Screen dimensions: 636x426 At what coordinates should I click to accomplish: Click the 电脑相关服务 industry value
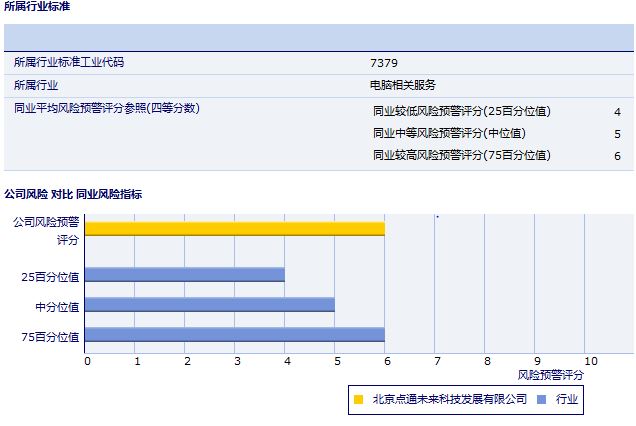403,85
